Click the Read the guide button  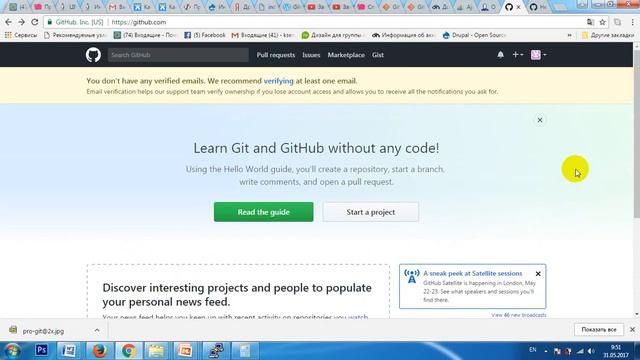coord(263,212)
